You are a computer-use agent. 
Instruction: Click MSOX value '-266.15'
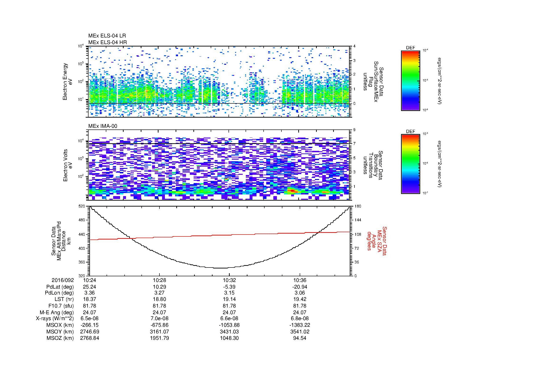[89, 325]
